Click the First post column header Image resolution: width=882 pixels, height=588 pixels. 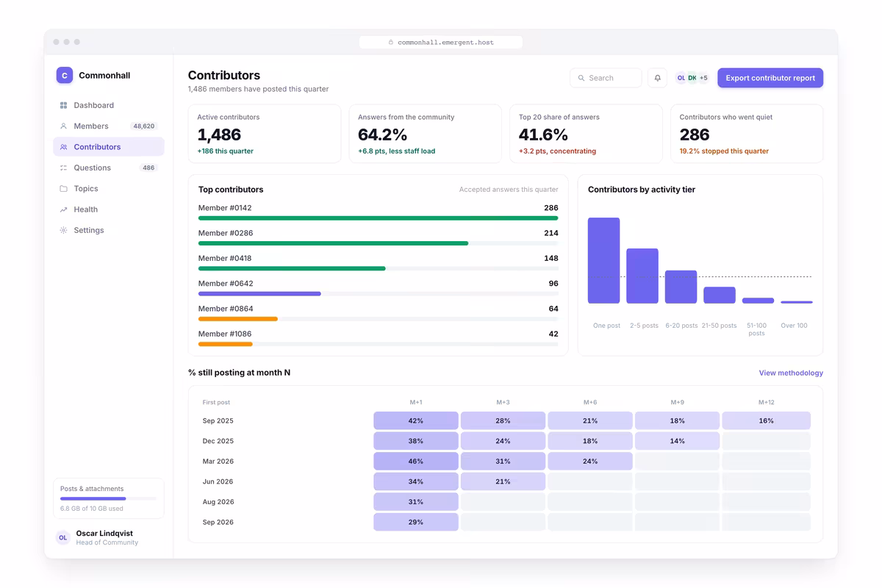(x=216, y=402)
